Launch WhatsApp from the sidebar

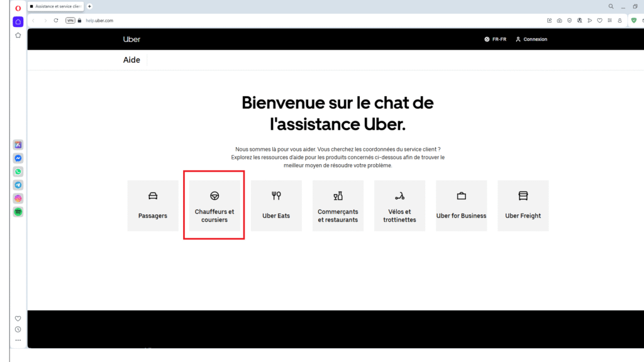[x=18, y=172]
